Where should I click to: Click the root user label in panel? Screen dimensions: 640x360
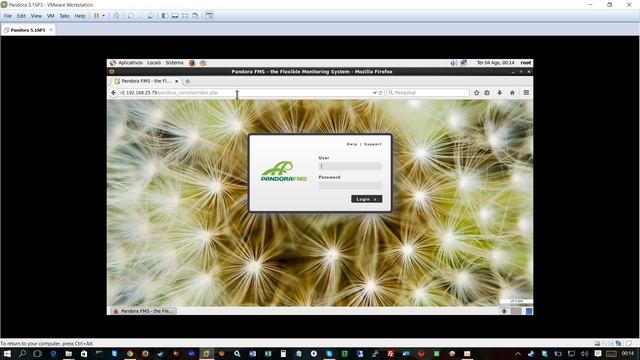(x=526, y=63)
